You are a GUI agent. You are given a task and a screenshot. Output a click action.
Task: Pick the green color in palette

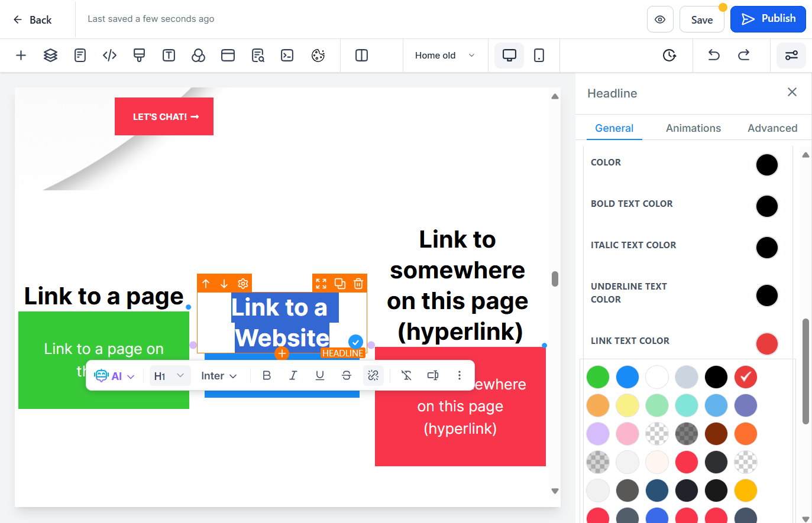click(x=597, y=377)
